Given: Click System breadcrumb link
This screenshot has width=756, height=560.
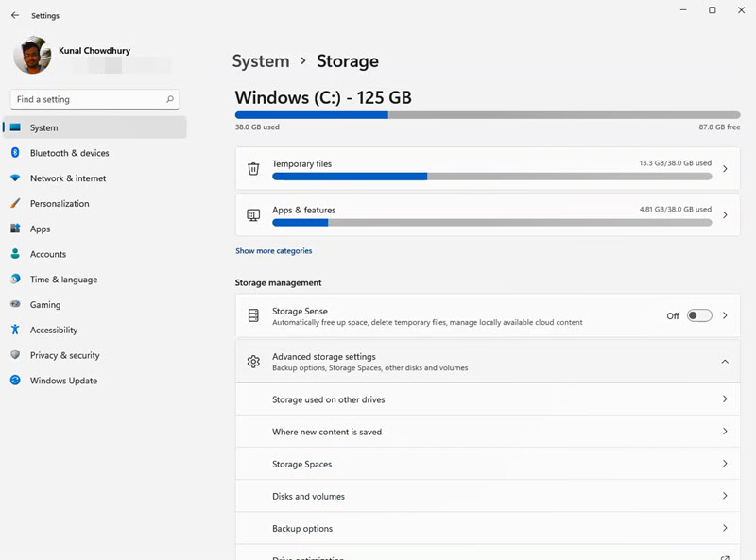Looking at the screenshot, I should coord(261,61).
